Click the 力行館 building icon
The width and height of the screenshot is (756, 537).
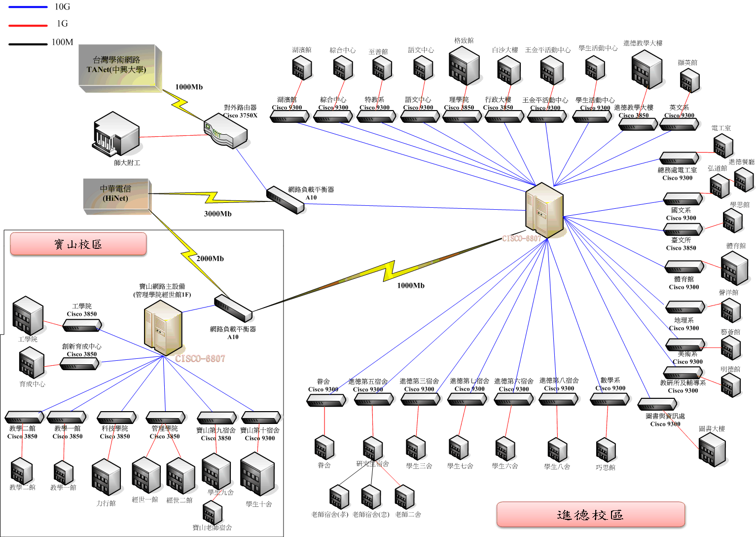tap(106, 478)
